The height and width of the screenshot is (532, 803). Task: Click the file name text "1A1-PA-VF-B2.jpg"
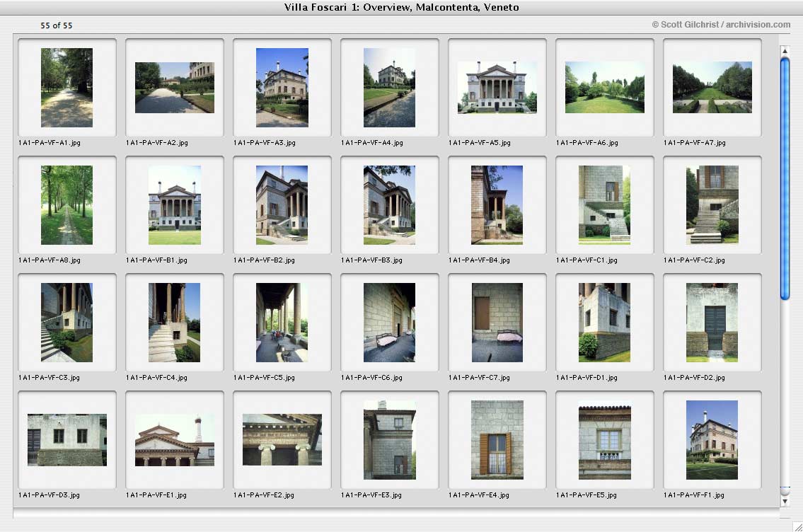265,260
